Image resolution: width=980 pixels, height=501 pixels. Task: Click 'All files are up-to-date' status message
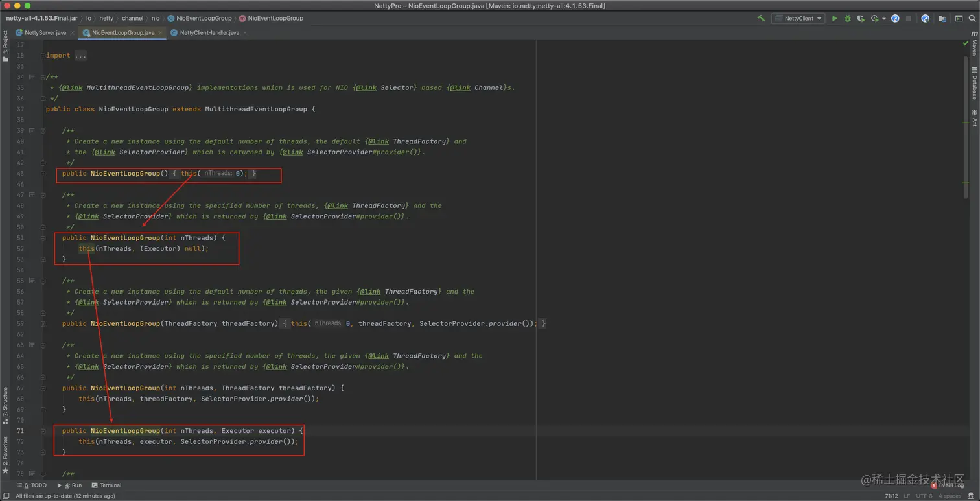point(65,496)
